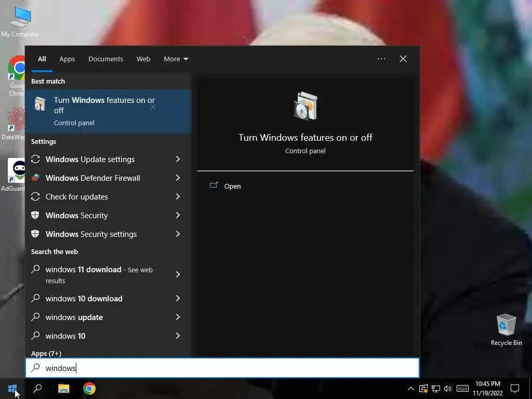Open File Explorer from the taskbar

pyautogui.click(x=63, y=389)
